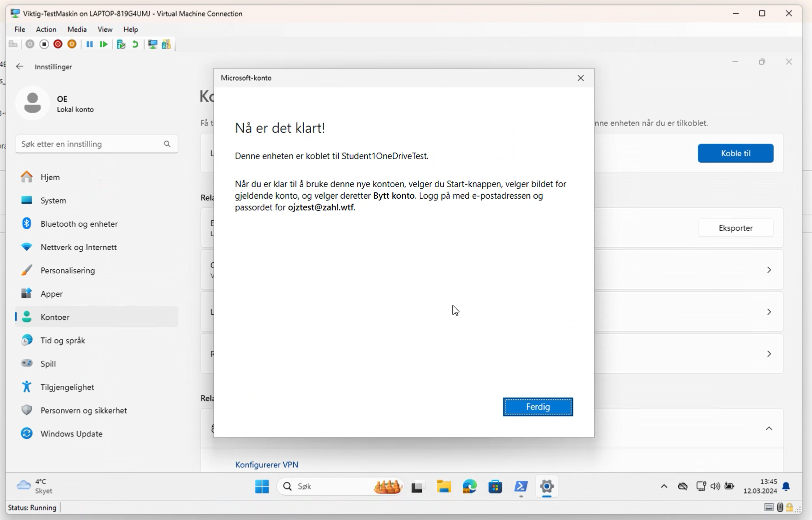
Task: Click the OE user profile avatar
Action: [33, 104]
